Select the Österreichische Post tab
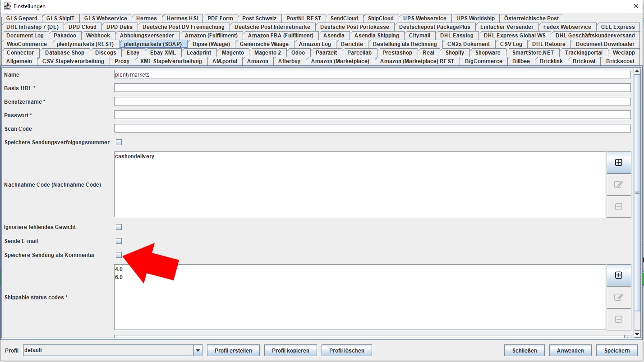The width and height of the screenshot is (644, 362). (x=531, y=18)
